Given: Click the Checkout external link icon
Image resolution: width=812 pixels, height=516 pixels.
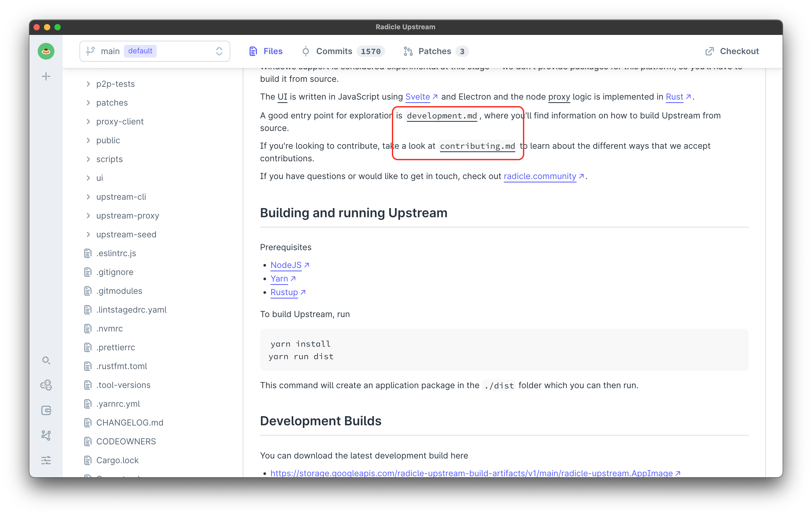Looking at the screenshot, I should 710,51.
